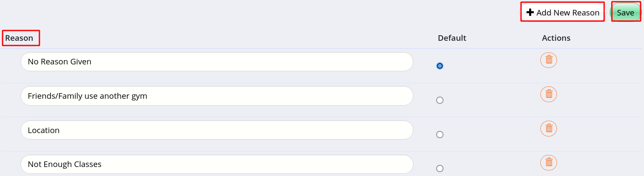This screenshot has width=644, height=176.
Task: Edit the Not Enough Classes field
Action: tap(217, 164)
